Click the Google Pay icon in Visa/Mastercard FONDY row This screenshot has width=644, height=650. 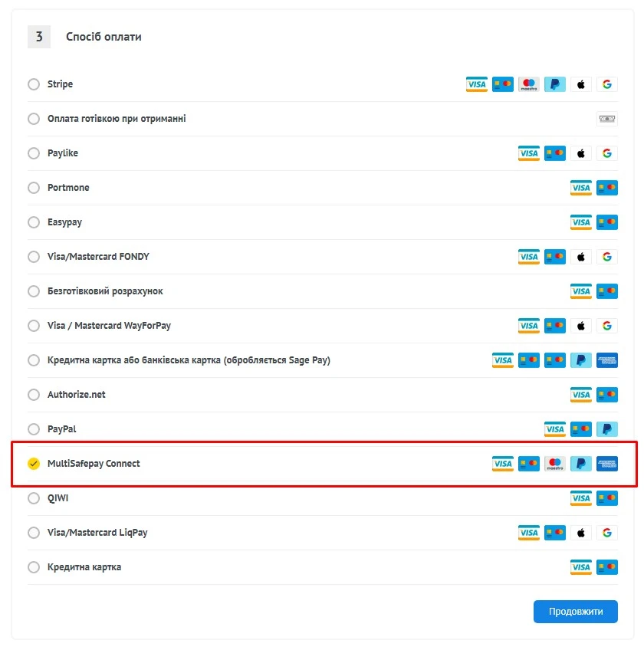606,257
